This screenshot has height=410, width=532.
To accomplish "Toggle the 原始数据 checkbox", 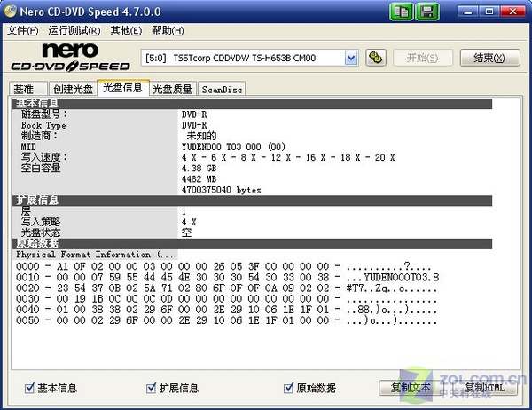I will coord(288,388).
